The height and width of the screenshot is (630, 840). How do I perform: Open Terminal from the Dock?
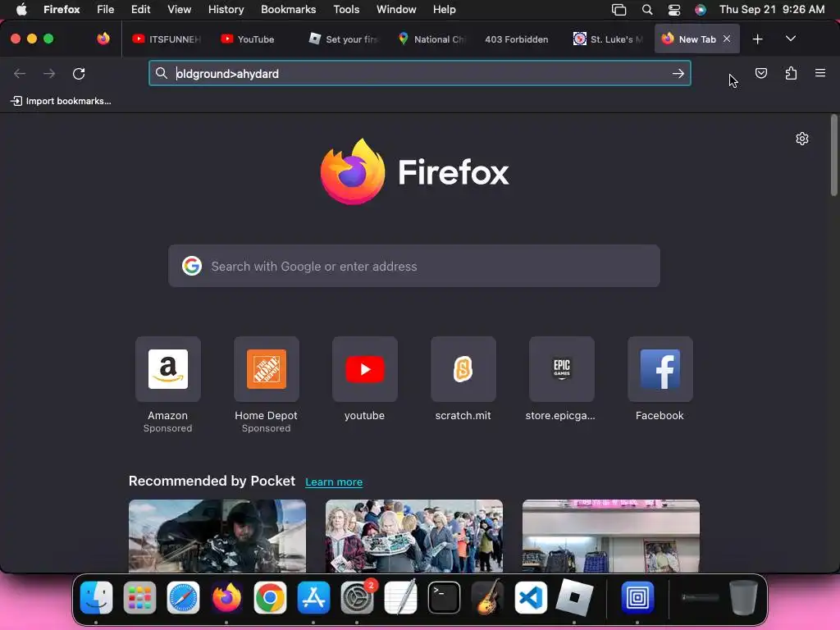point(444,597)
